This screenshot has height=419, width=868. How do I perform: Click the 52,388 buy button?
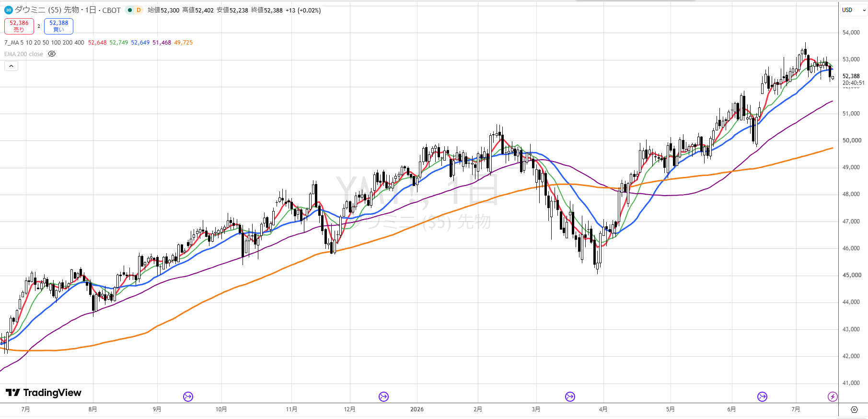[x=58, y=26]
